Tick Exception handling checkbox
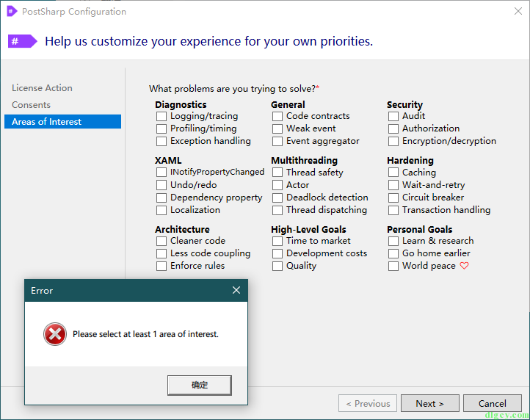The image size is (530, 420). 161,142
